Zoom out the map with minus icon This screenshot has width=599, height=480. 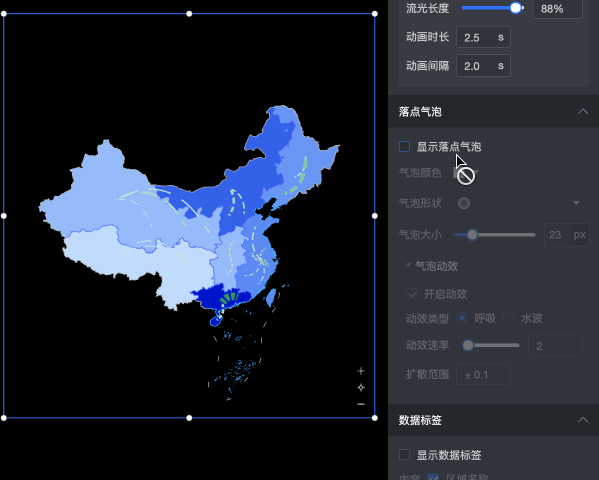[361, 404]
